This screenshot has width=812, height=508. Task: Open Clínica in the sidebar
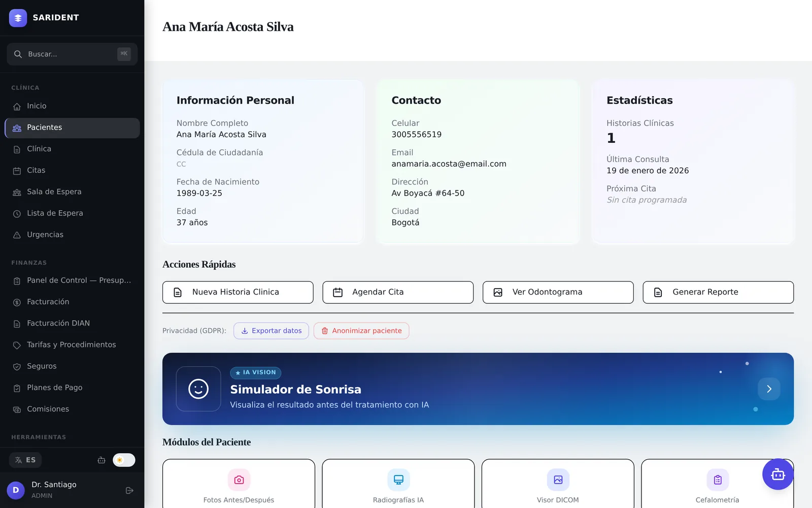coord(72,149)
